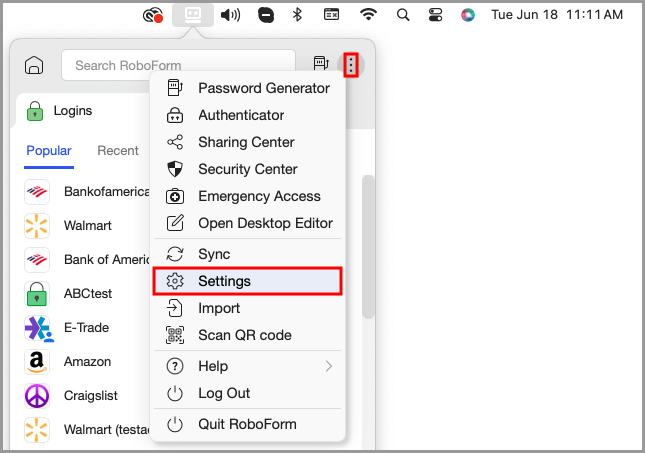Click the Sharing Center share icon

pos(175,142)
